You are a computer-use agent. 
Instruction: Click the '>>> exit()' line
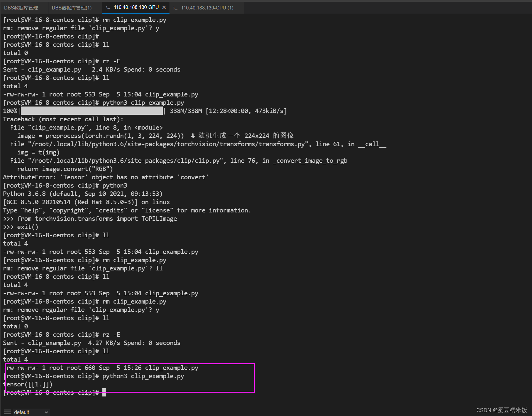tap(21, 227)
